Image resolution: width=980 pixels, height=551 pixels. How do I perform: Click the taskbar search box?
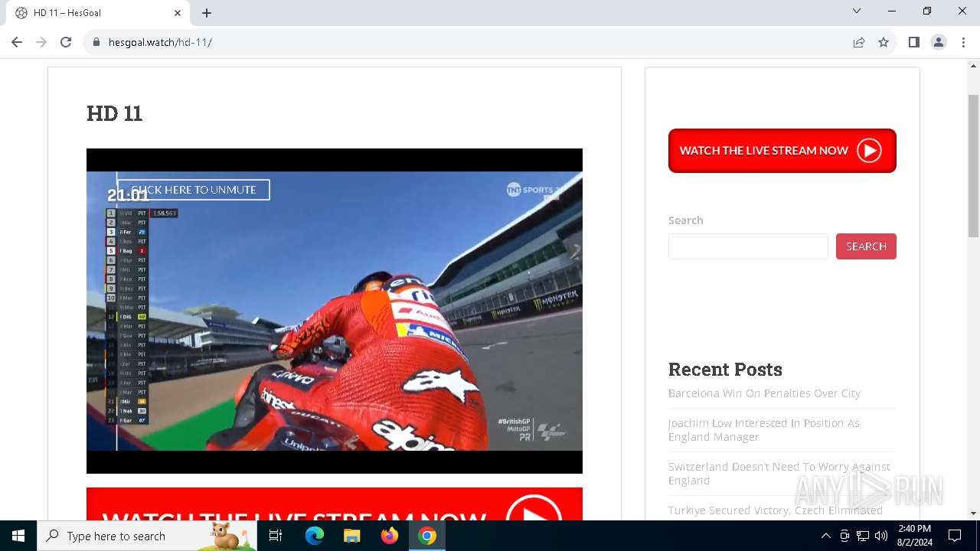point(147,536)
